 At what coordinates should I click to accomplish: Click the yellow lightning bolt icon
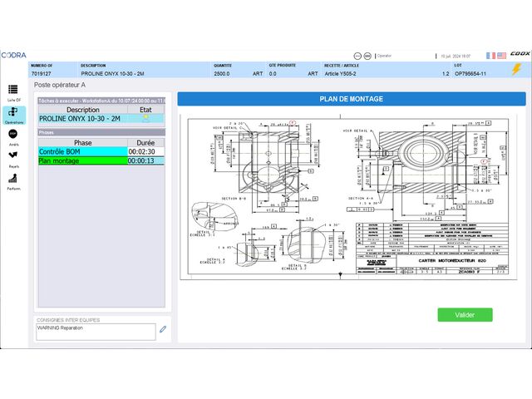coord(516,70)
